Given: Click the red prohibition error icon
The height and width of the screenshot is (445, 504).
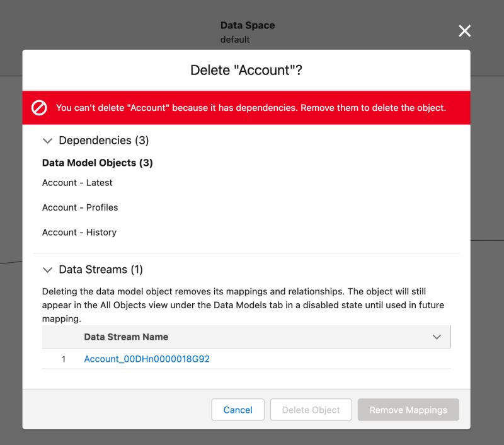Looking at the screenshot, I should click(x=40, y=107).
